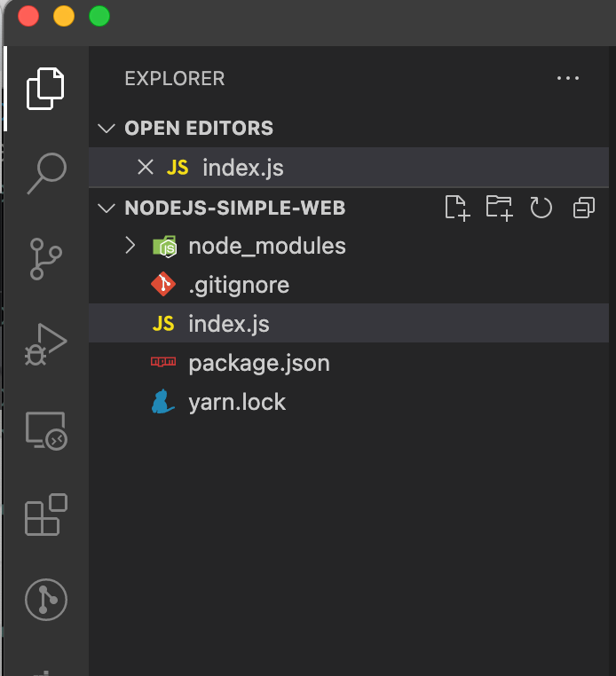616x676 pixels.
Task: Collapse all folders in Explorer
Action: pos(583,208)
